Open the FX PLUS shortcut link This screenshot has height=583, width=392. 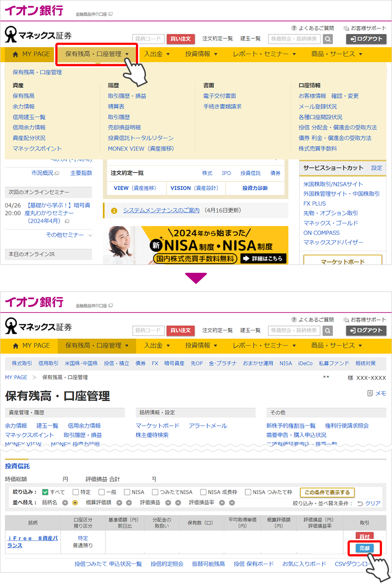coord(314,203)
